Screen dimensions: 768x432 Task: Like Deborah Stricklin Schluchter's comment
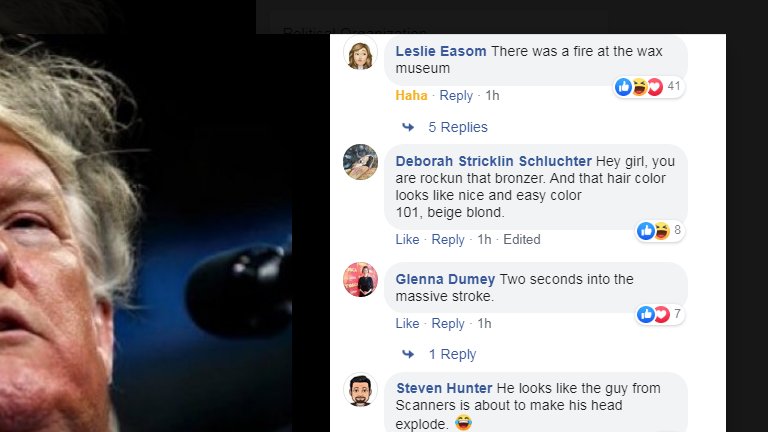[408, 240]
